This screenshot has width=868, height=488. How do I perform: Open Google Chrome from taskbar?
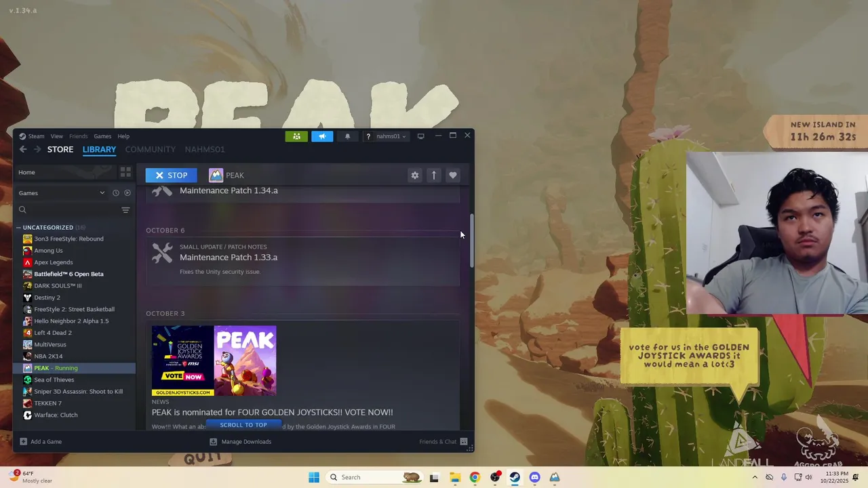tap(475, 477)
